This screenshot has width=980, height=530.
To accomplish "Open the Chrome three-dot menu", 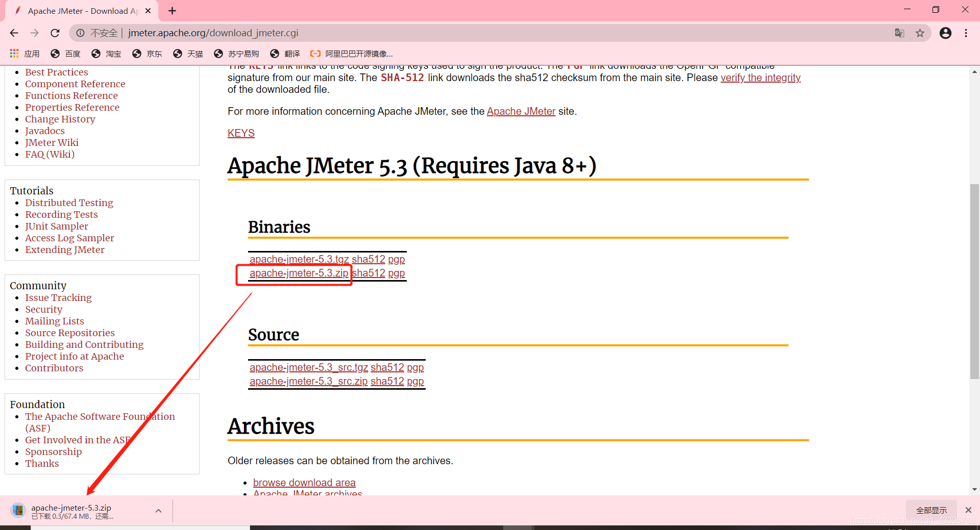I will point(966,33).
